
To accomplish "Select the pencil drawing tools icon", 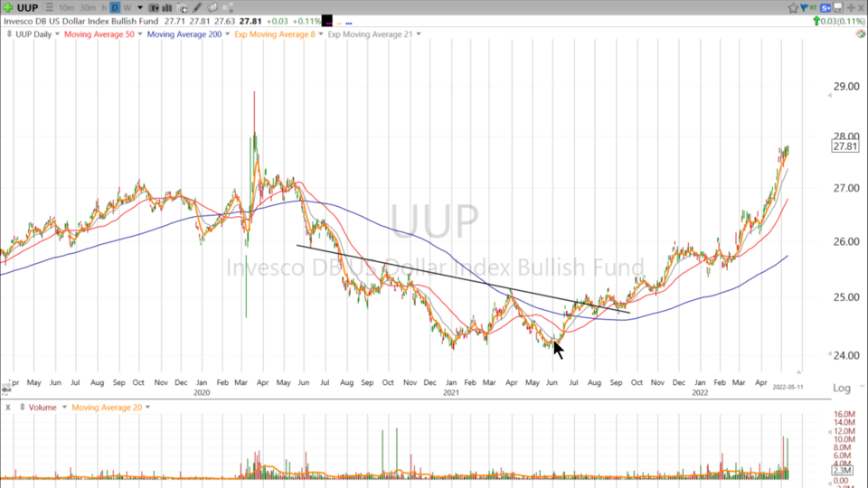I will [x=197, y=8].
